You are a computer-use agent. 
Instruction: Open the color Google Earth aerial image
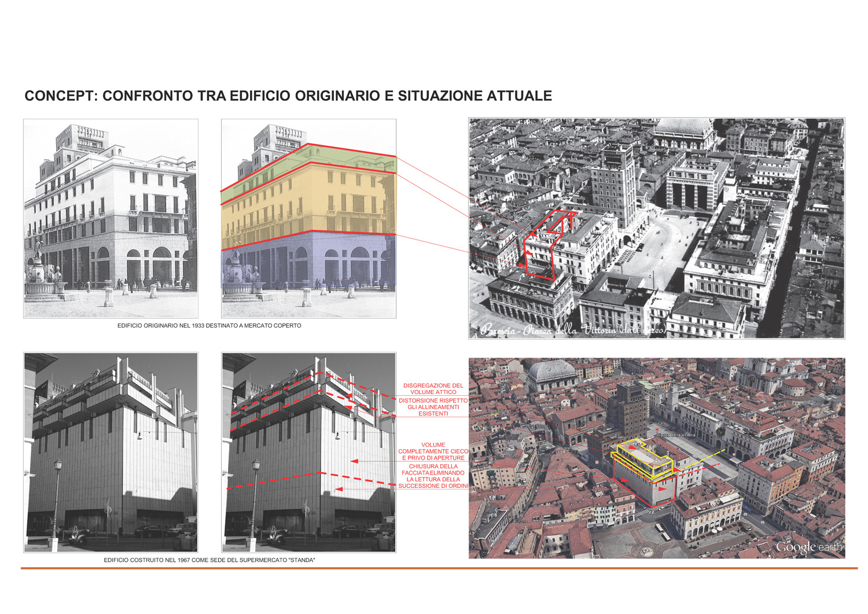point(657,458)
